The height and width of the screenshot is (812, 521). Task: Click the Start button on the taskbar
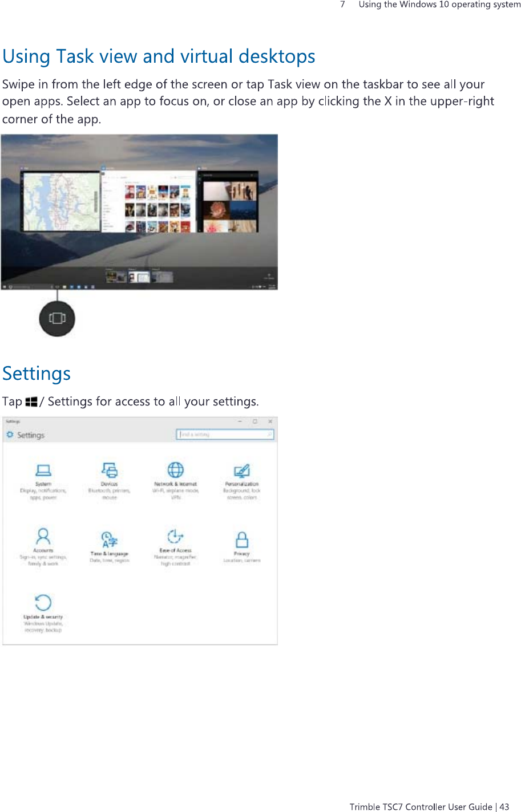click(5, 287)
